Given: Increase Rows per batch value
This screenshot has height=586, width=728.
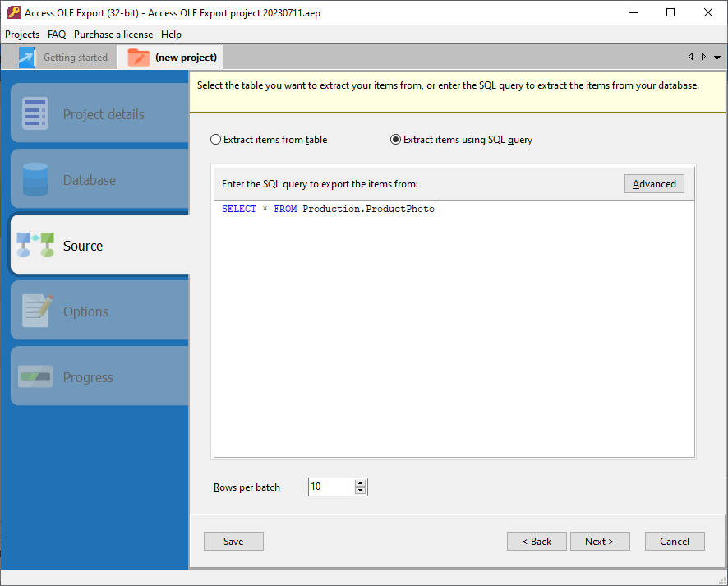Looking at the screenshot, I should (360, 483).
